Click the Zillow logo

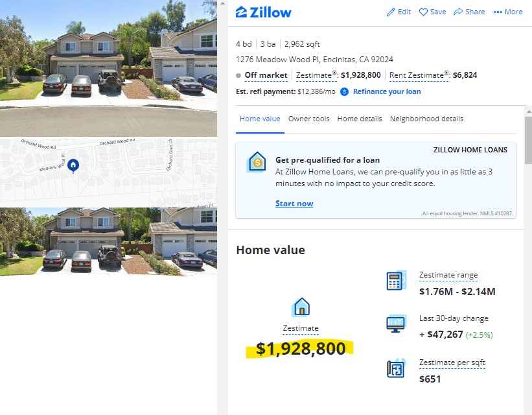263,12
